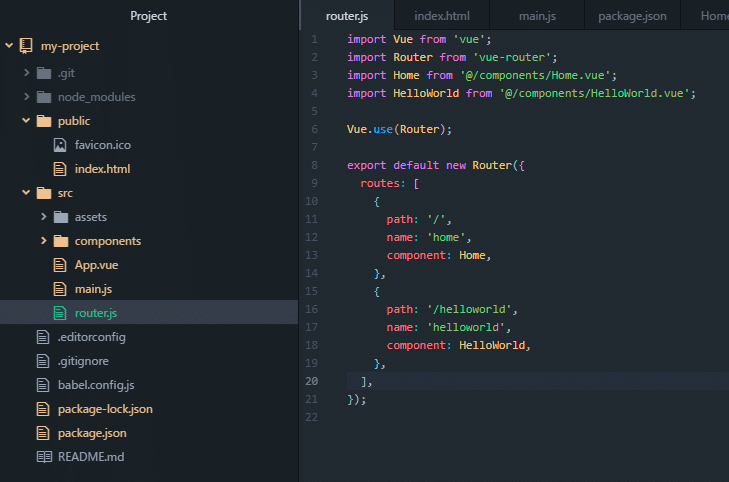Screen dimensions: 729x482
Task: Open index.html from the tree
Action: pyautogui.click(x=102, y=169)
